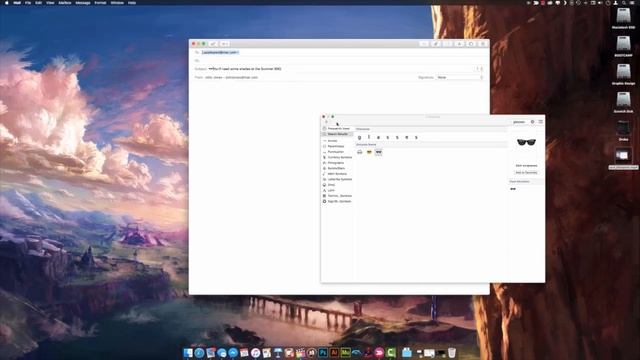This screenshot has width=640, height=360.
Task: Select the eyeglasses emoji result
Action: [x=360, y=152]
